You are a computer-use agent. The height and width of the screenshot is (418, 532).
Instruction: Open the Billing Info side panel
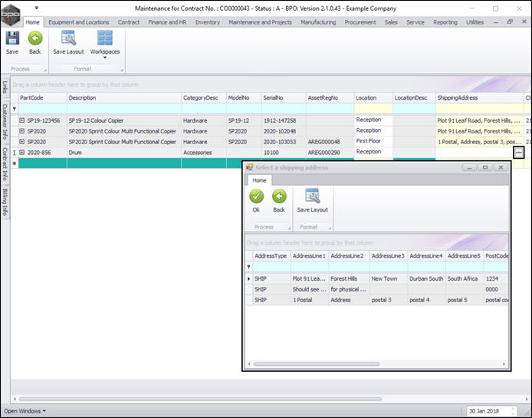point(5,202)
